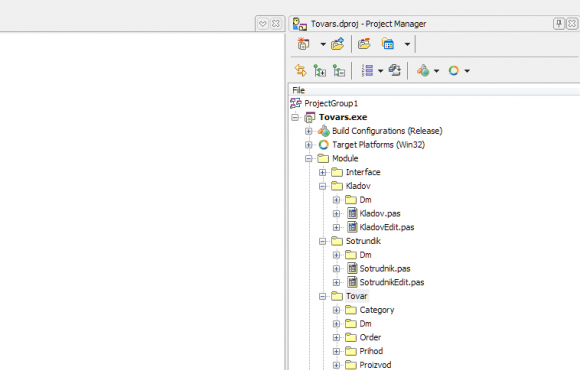The image size is (580, 370).
Task: Click the Target Platforms circle toolbar icon
Action: 454,70
